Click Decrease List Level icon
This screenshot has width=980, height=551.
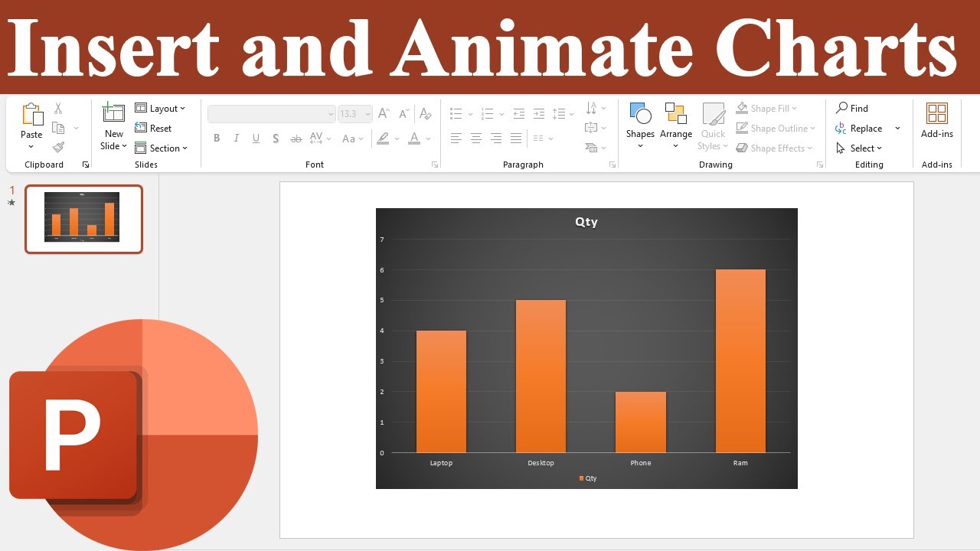pos(519,113)
